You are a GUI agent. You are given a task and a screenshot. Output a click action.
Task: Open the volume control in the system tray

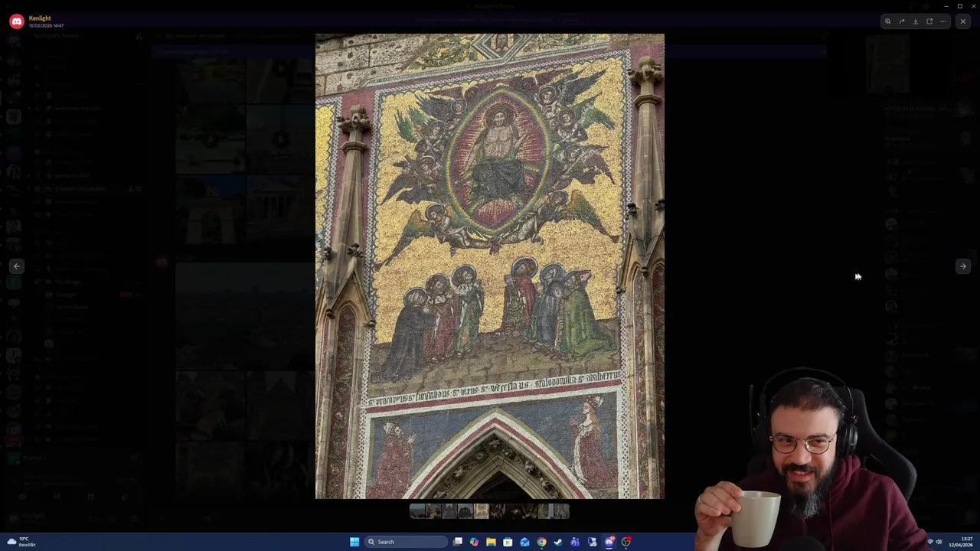click(x=939, y=542)
